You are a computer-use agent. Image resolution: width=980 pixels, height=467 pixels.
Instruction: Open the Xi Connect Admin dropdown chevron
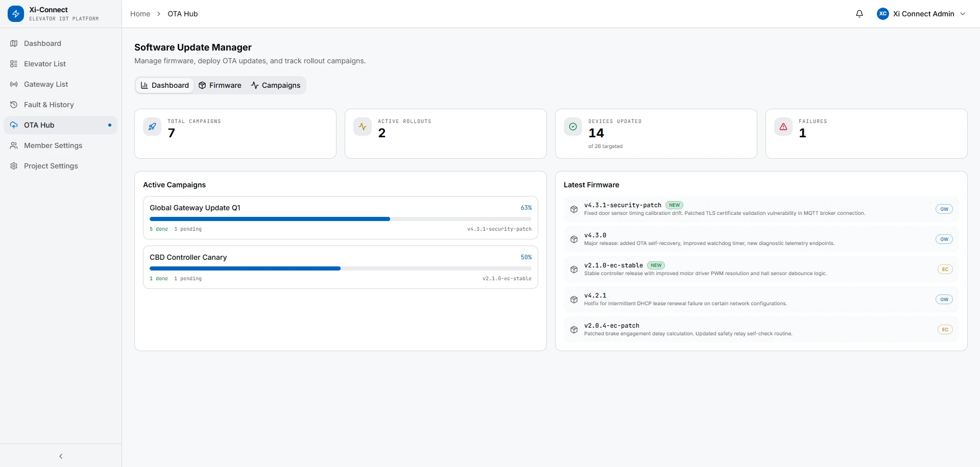click(x=963, y=14)
